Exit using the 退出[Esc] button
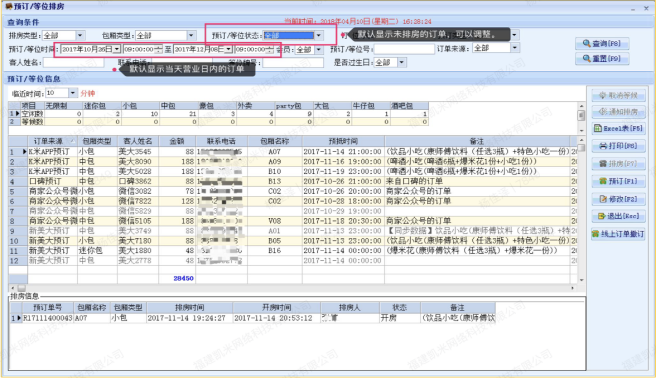The width and height of the screenshot is (656, 378). pyautogui.click(x=618, y=216)
